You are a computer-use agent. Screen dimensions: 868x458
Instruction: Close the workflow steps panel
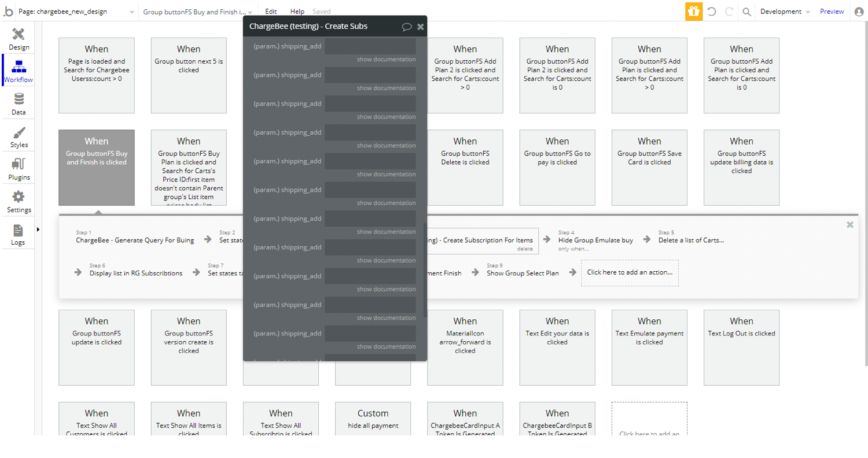coord(850,224)
